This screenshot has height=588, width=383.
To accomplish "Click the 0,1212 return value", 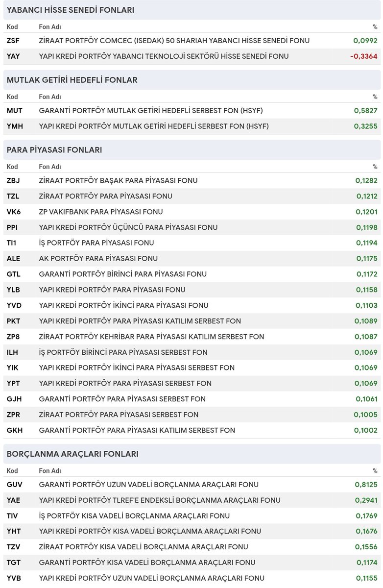I will tap(367, 196).
